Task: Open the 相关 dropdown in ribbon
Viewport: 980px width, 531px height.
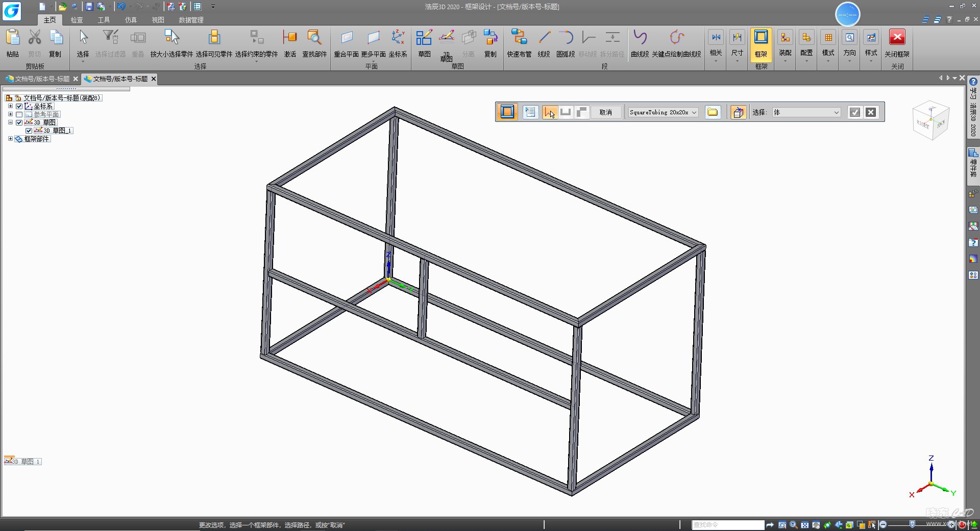Action: pos(716,46)
